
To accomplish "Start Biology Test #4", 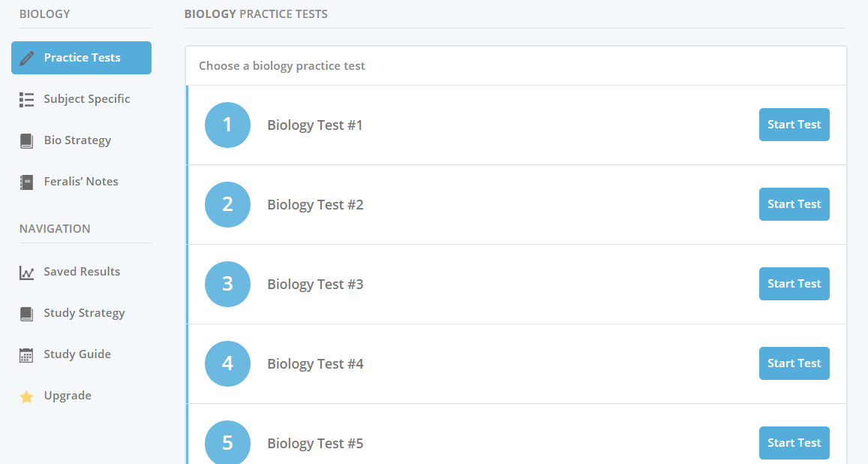I will click(794, 363).
